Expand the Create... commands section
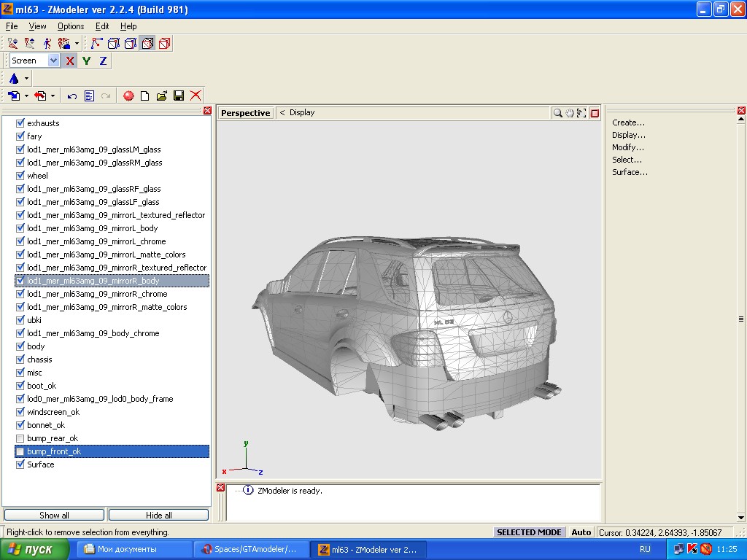 click(x=628, y=122)
